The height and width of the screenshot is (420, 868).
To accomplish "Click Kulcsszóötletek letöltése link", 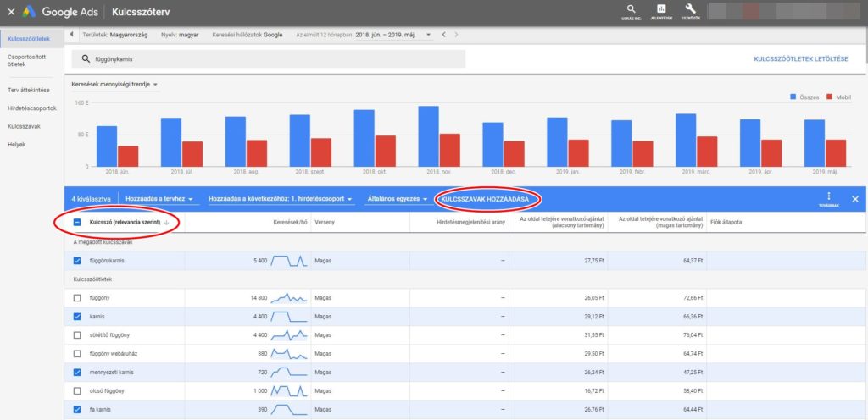I will (x=801, y=59).
